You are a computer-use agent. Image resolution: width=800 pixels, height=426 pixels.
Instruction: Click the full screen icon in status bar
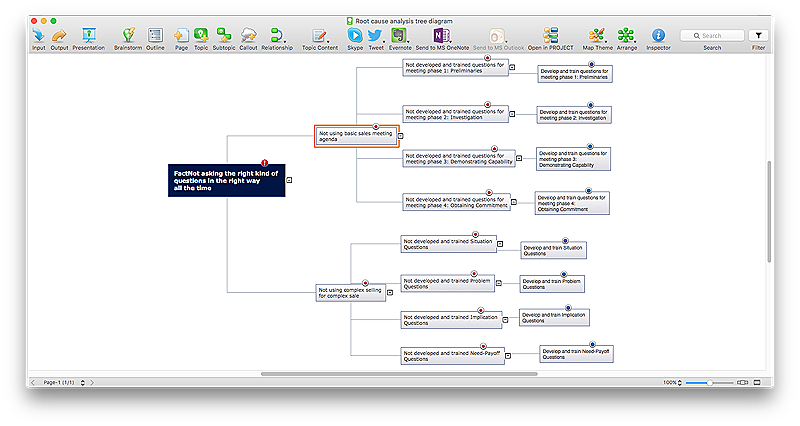tap(757, 382)
